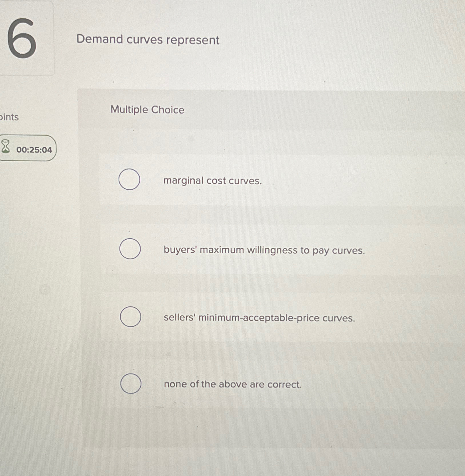
Task: Select answer 'none of the above are correct.'
Action: (x=232, y=384)
